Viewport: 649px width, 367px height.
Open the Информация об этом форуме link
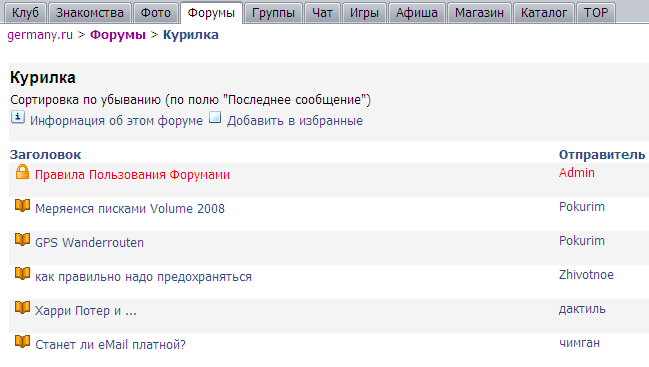[x=116, y=120]
